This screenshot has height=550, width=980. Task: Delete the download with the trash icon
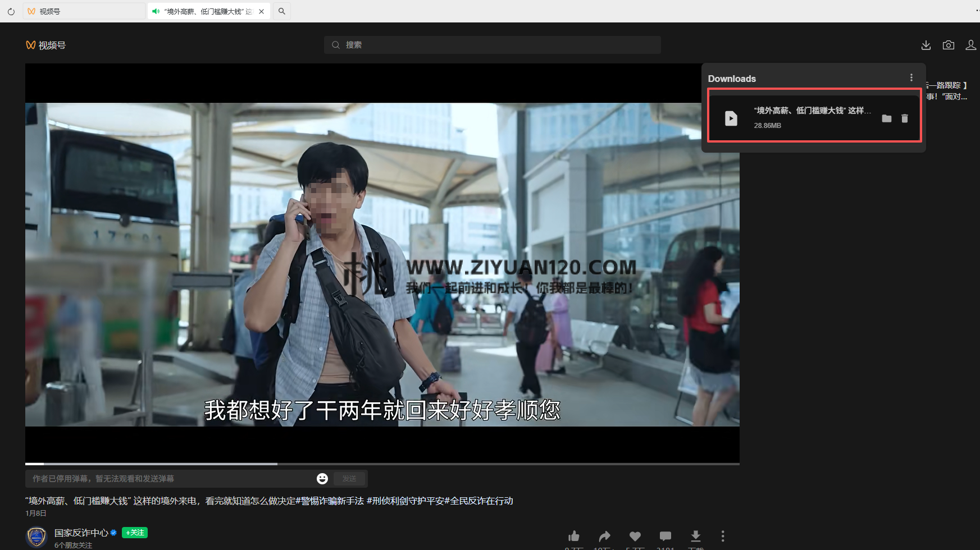coord(904,118)
